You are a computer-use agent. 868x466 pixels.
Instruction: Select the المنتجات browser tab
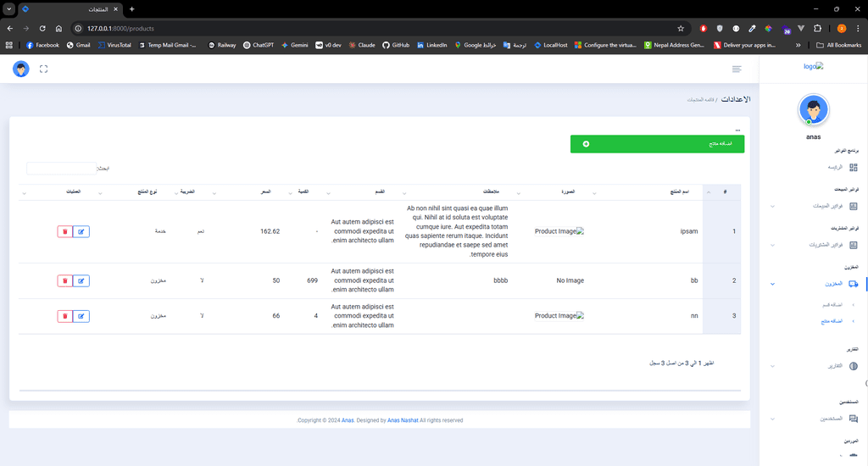click(70, 9)
